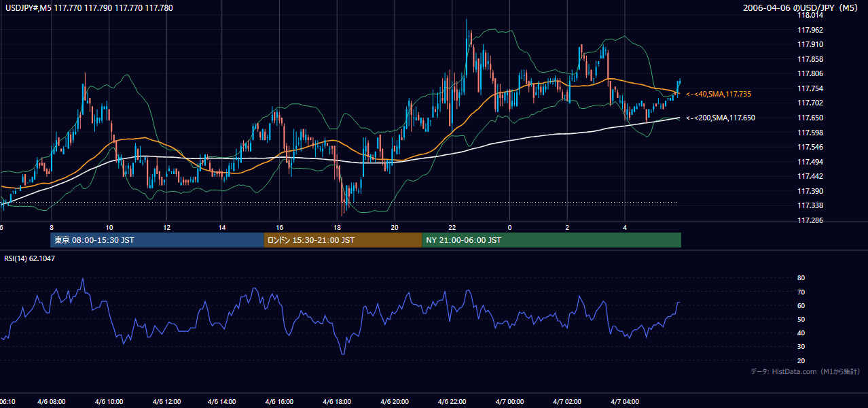Click the RSI scale value 30
This screenshot has height=408, width=868.
(801, 347)
